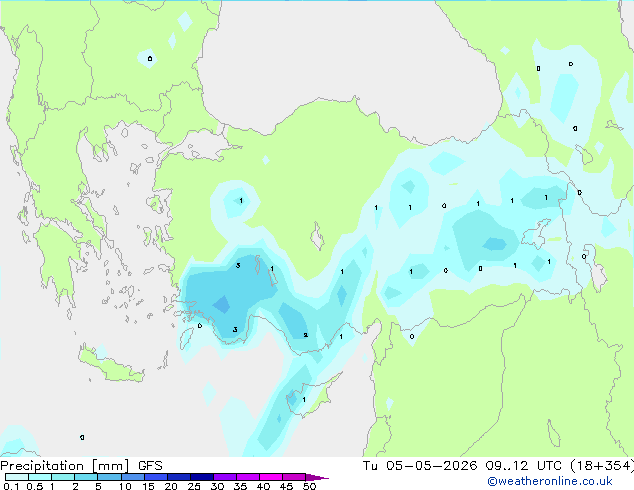The image size is (634, 490).
Task: Click the 'Tu 05-05-2026 09..12 UTC' timestamp
Action: click(x=462, y=466)
